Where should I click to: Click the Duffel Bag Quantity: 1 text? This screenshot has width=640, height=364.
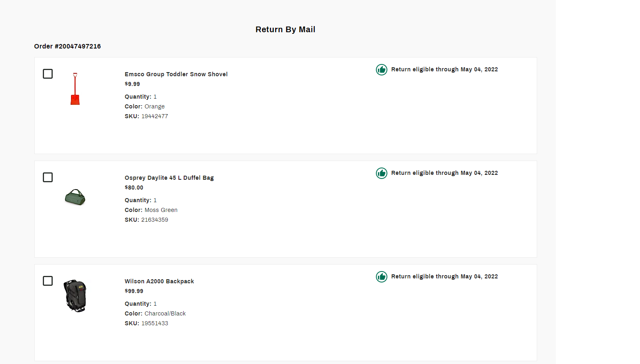coord(141,200)
